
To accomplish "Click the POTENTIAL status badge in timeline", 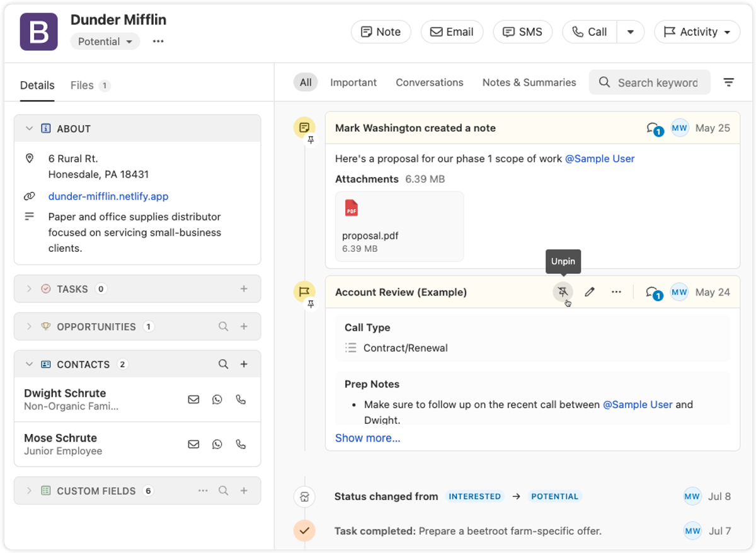I will (x=554, y=496).
